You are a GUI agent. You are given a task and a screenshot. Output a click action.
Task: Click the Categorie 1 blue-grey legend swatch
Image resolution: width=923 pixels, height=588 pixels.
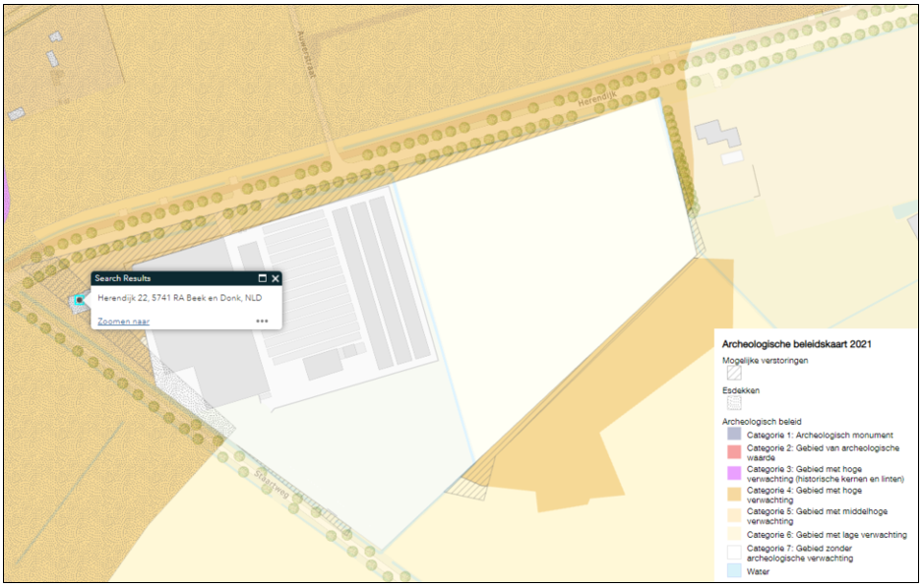734,434
